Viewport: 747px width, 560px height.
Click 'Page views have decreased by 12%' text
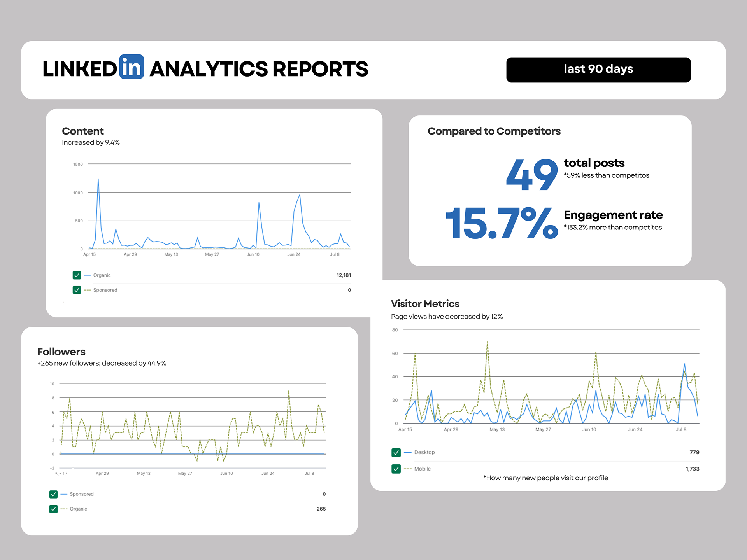coord(447,317)
